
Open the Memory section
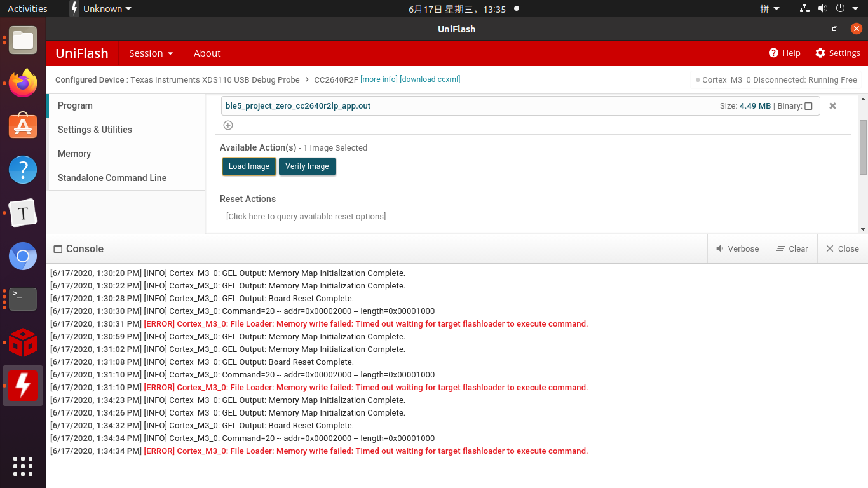126,154
